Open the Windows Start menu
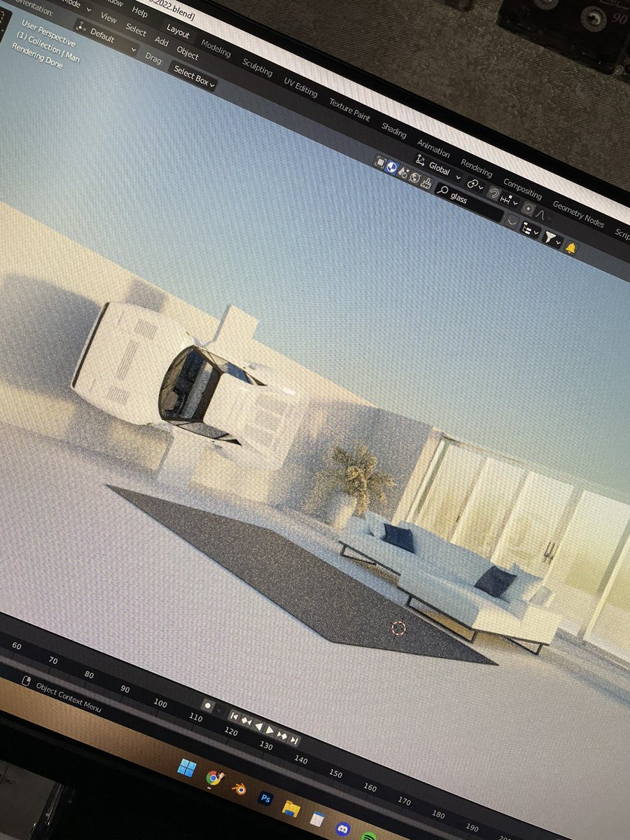 (x=186, y=768)
